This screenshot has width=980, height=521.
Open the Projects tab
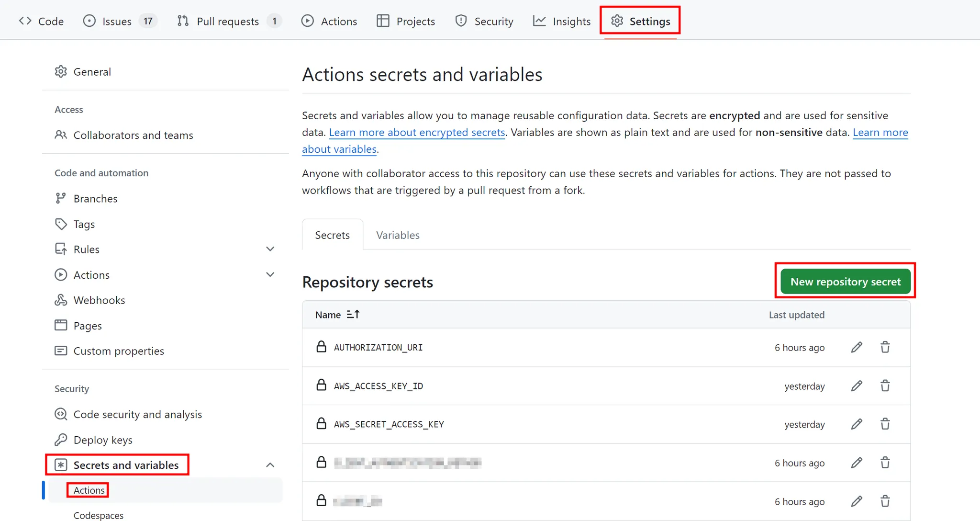406,21
